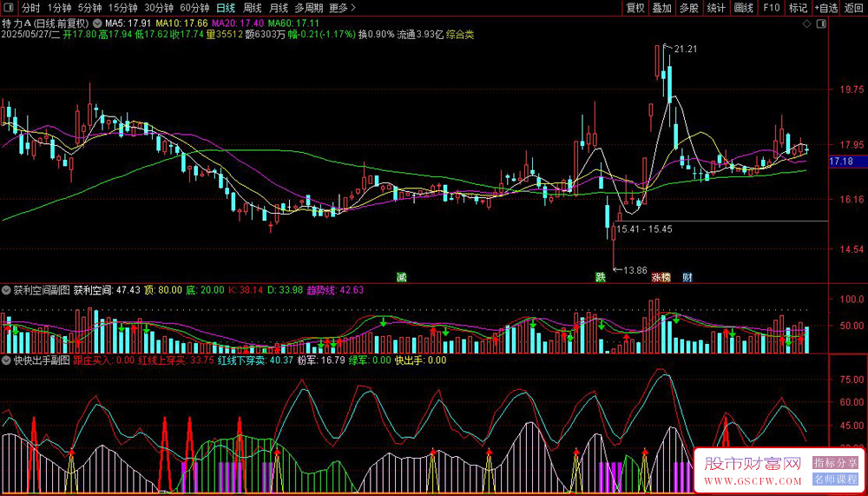Click the 复权 button
Image resolution: width=868 pixels, height=496 pixels.
[x=635, y=9]
